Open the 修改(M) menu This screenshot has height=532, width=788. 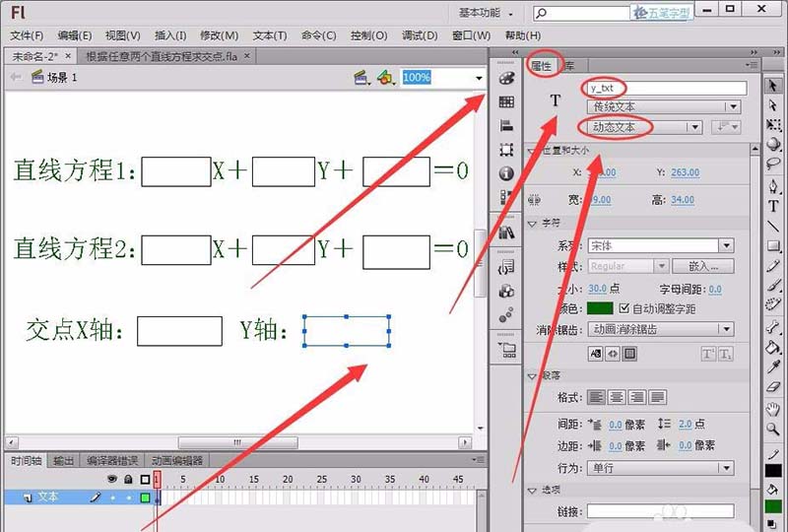pos(218,35)
